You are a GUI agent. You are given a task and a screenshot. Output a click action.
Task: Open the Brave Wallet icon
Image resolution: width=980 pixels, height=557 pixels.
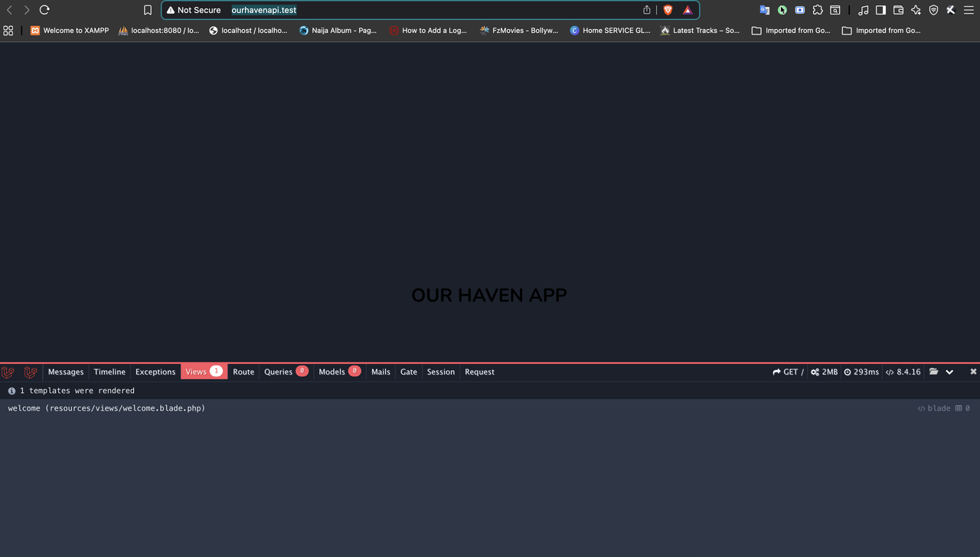point(898,10)
